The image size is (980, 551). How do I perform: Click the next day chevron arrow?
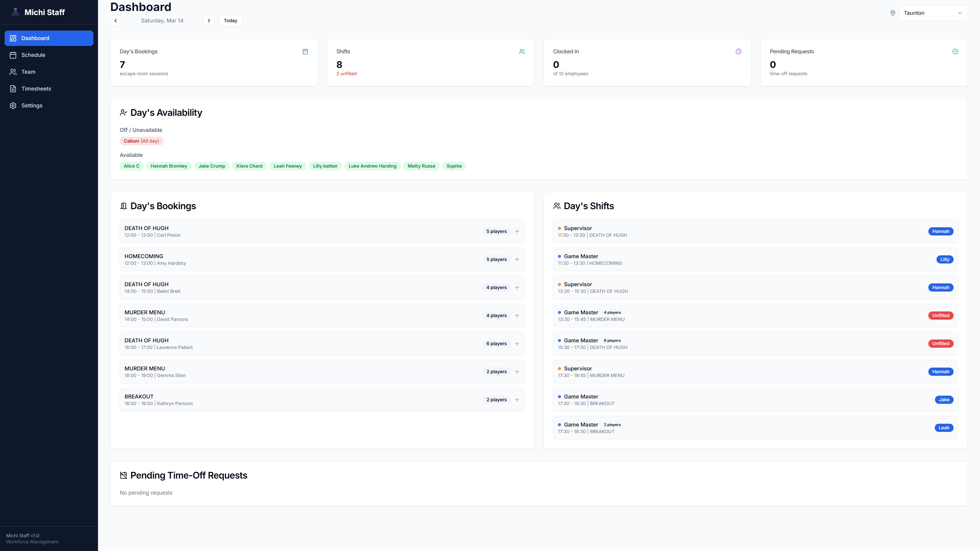point(209,20)
